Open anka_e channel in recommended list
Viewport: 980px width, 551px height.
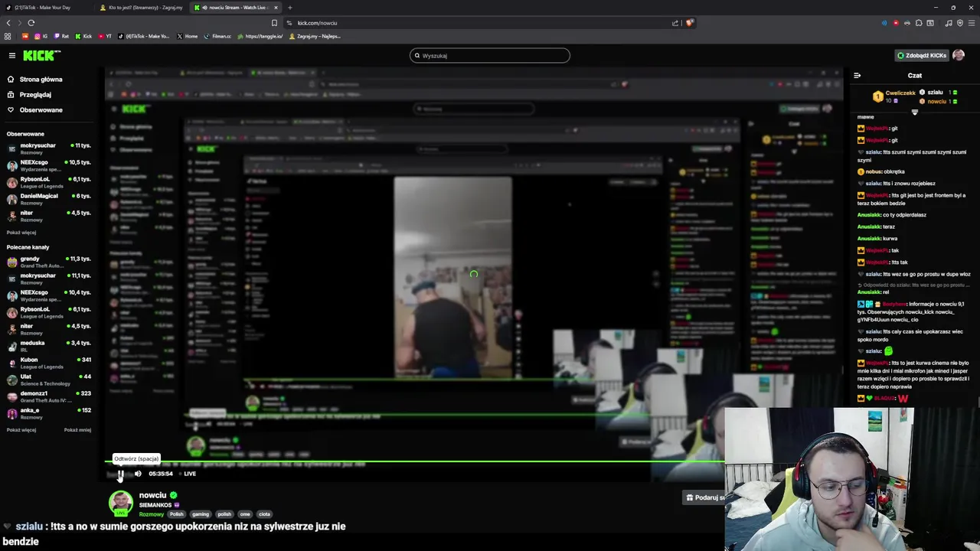click(49, 413)
